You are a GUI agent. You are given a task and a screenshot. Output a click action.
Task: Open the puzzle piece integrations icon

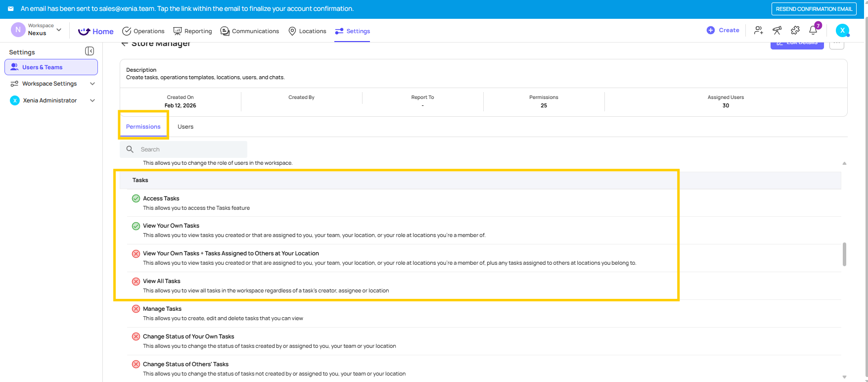tap(795, 31)
